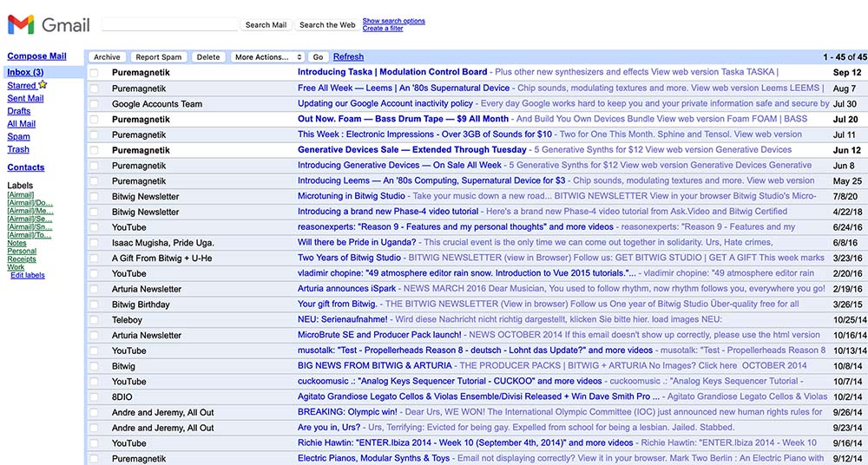Open the Work label
Screen dimensions: 868x465
tap(16, 267)
